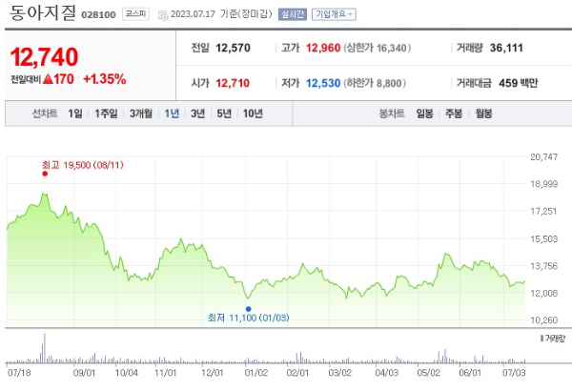Click the 거래량 value 36,111
Screen dimensions: 572x392
506,48
